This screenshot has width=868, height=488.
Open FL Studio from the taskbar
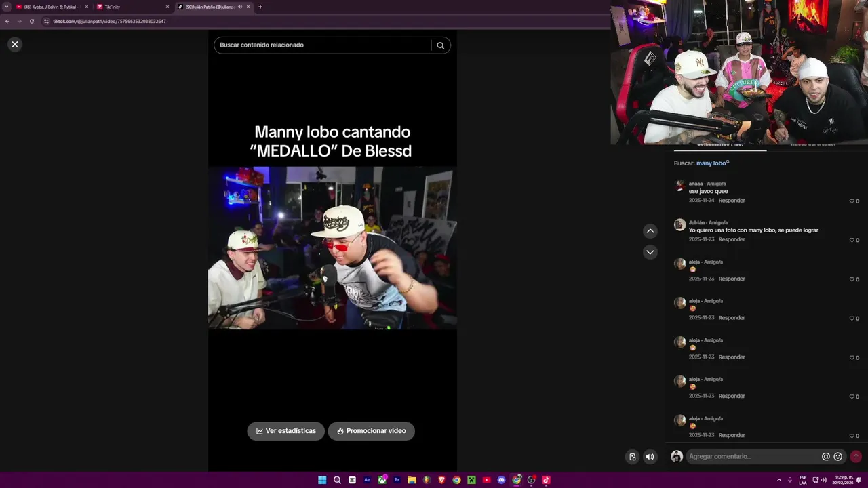tap(427, 480)
